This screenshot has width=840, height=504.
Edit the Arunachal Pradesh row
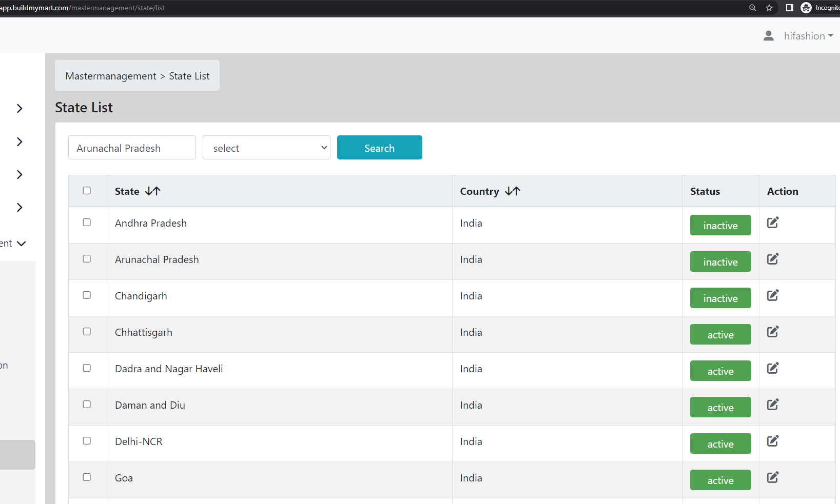coord(773,259)
